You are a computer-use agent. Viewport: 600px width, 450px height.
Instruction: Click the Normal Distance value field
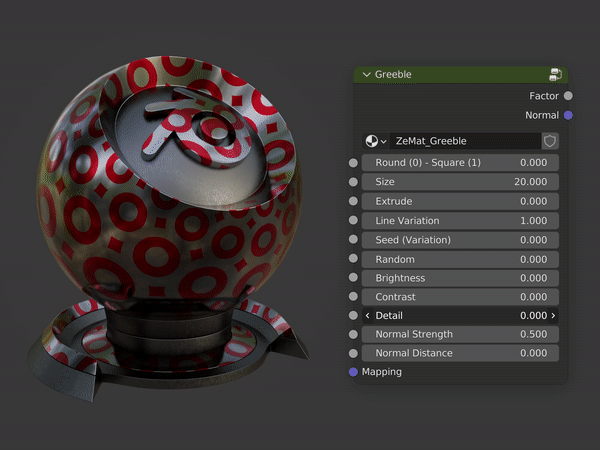[x=460, y=353]
